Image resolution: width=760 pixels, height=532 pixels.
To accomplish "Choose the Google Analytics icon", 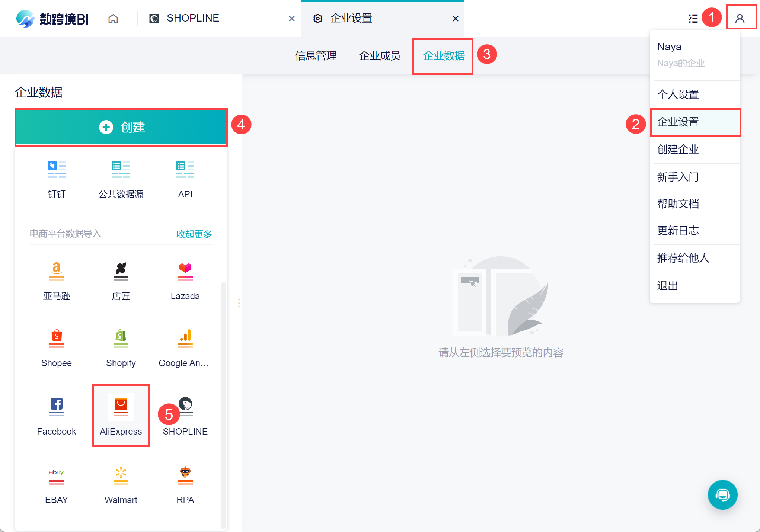I will tap(185, 339).
